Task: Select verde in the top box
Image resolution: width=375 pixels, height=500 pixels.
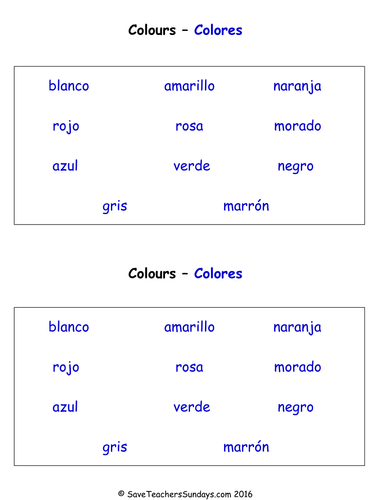Action: coord(192,166)
